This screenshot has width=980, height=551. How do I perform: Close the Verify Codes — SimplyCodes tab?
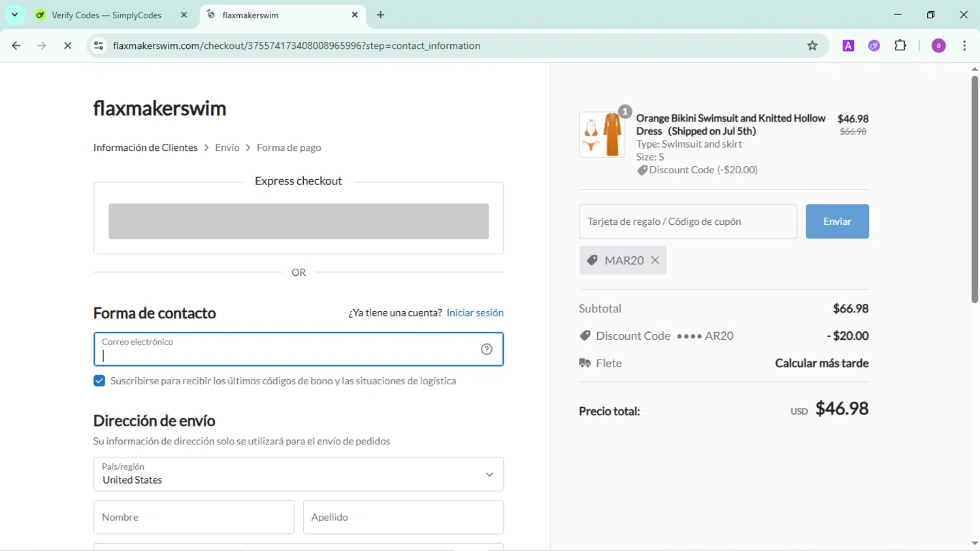pos(184,15)
